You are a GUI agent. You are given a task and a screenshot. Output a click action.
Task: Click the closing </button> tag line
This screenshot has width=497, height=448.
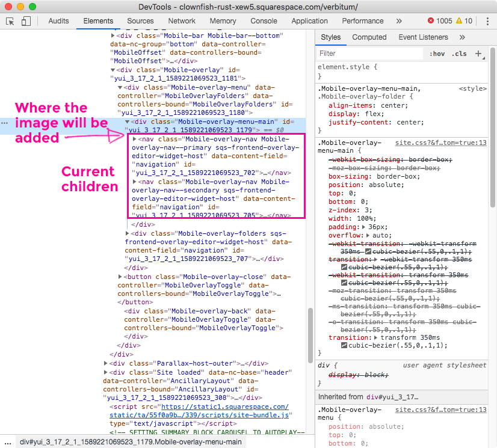coord(135,302)
